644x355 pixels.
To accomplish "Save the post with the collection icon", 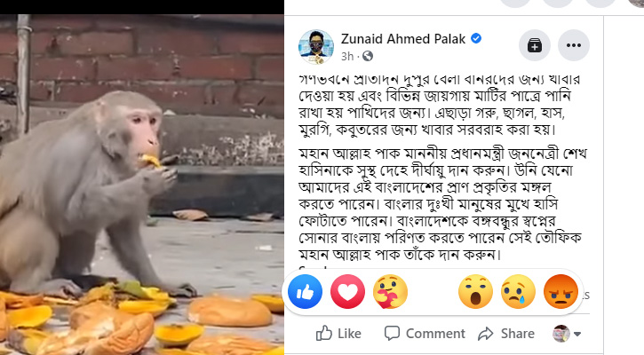I will coord(535,45).
